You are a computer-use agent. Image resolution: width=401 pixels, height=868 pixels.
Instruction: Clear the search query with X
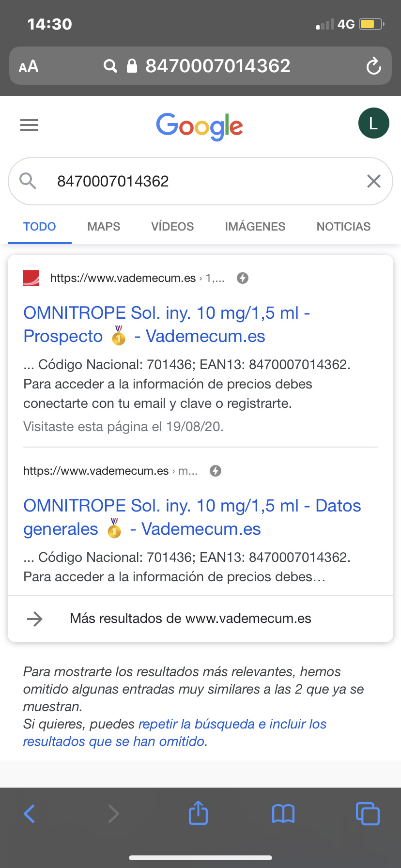373,181
